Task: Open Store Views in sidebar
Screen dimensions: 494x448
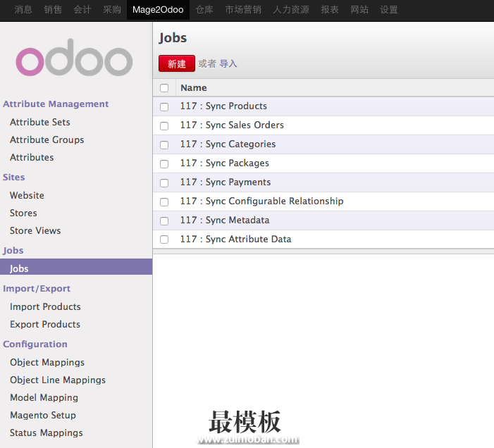Action: point(35,231)
